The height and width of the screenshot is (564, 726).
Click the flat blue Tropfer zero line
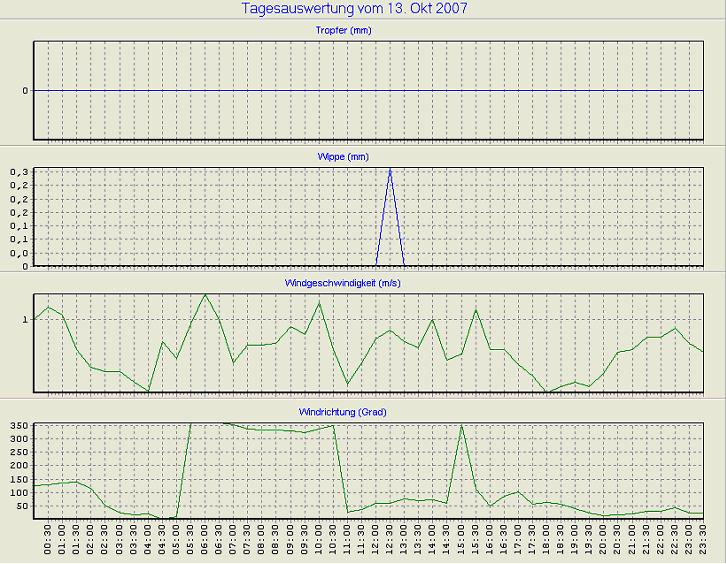(x=300, y=91)
